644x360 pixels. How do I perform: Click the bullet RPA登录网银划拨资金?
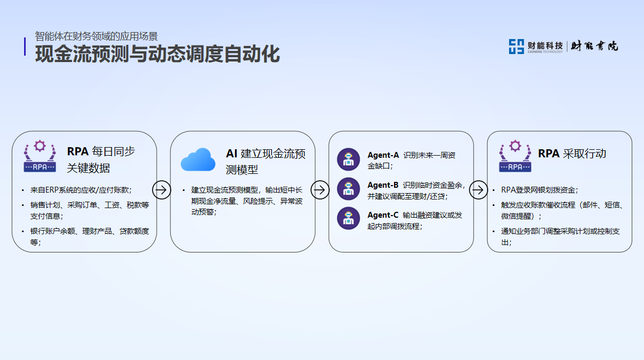(x=539, y=190)
